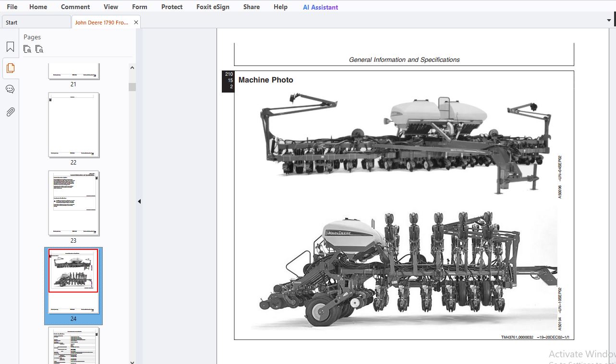Open the Share ribbon tab
The width and height of the screenshot is (616, 364).
[x=252, y=7]
